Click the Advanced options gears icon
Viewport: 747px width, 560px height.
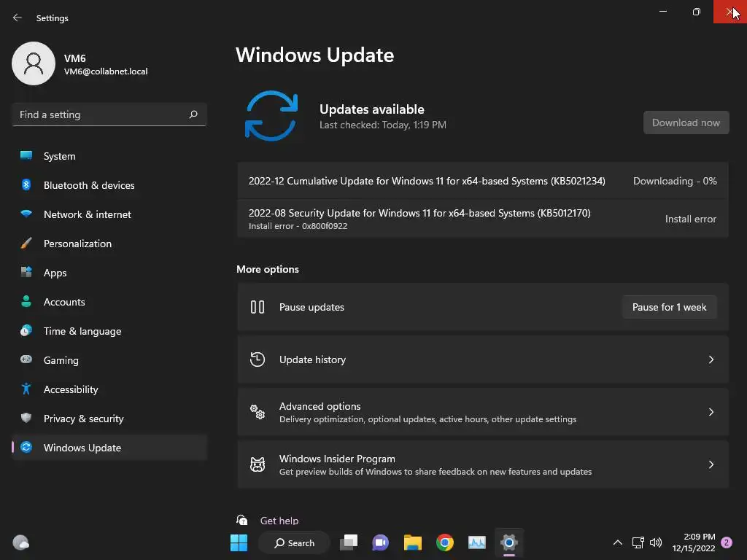(258, 412)
